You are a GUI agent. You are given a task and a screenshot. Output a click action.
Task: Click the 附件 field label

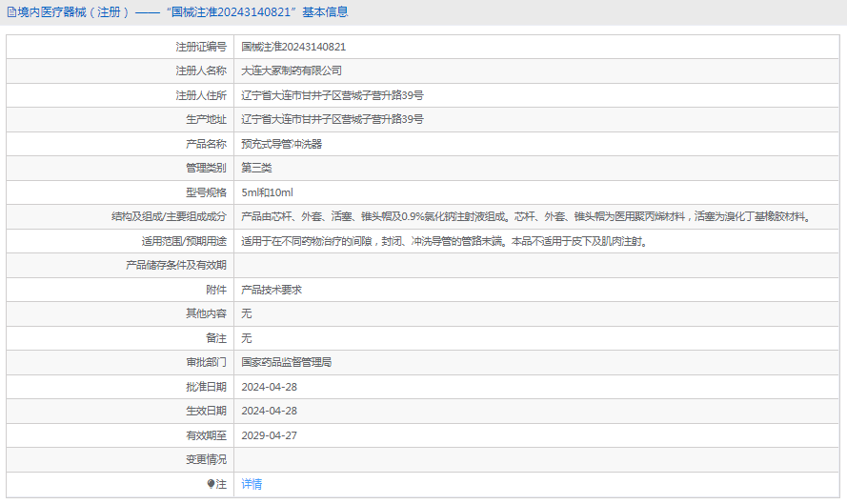coord(216,290)
